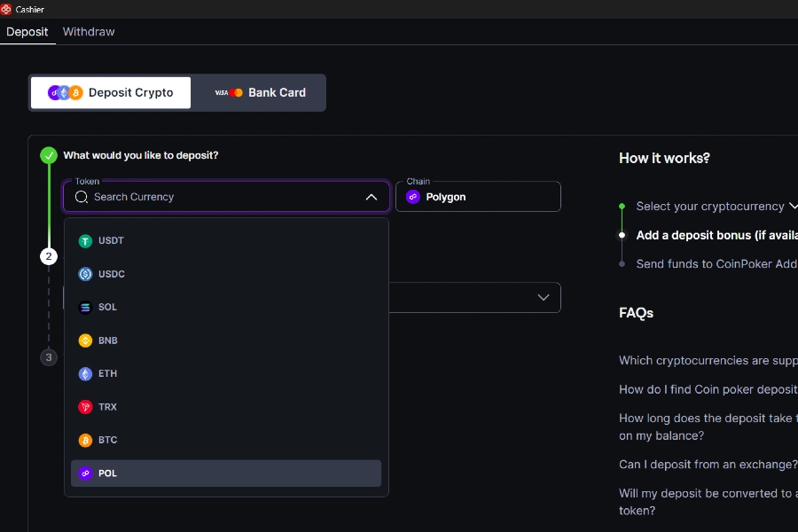The height and width of the screenshot is (532, 798).
Task: Select the BNB coin icon
Action: pyautogui.click(x=85, y=340)
